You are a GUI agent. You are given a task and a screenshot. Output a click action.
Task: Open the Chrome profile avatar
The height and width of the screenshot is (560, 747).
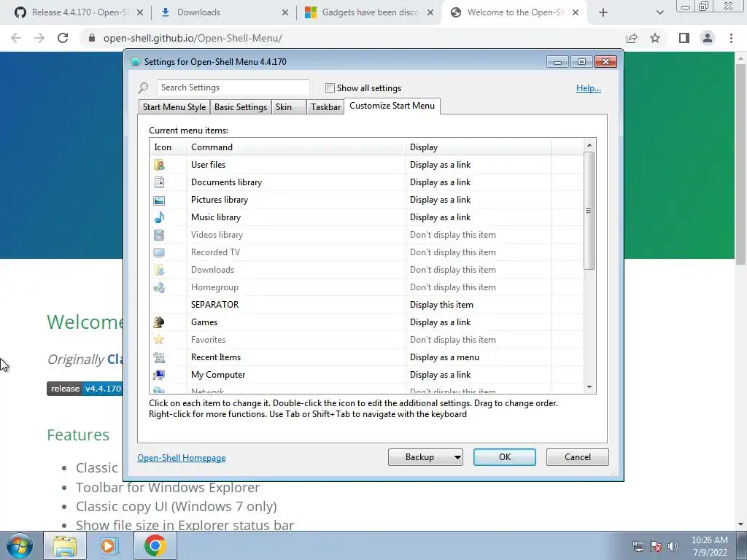pyautogui.click(x=708, y=38)
